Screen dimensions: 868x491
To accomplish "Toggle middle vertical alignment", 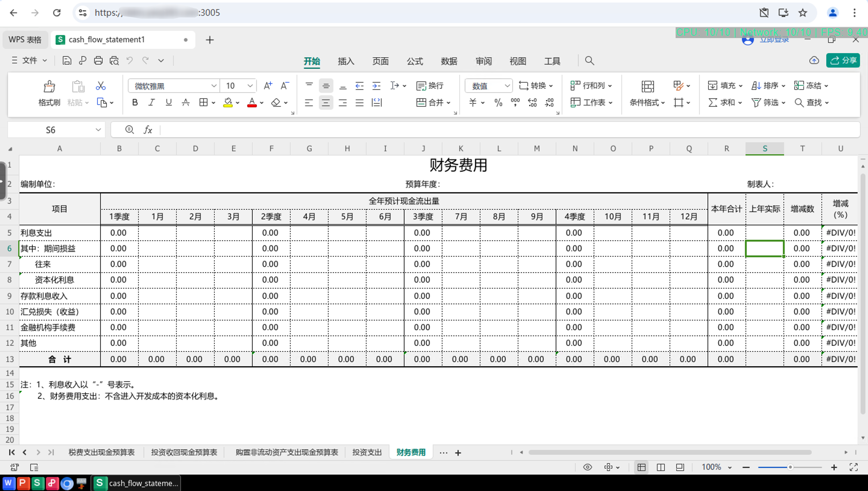I will coord(326,86).
